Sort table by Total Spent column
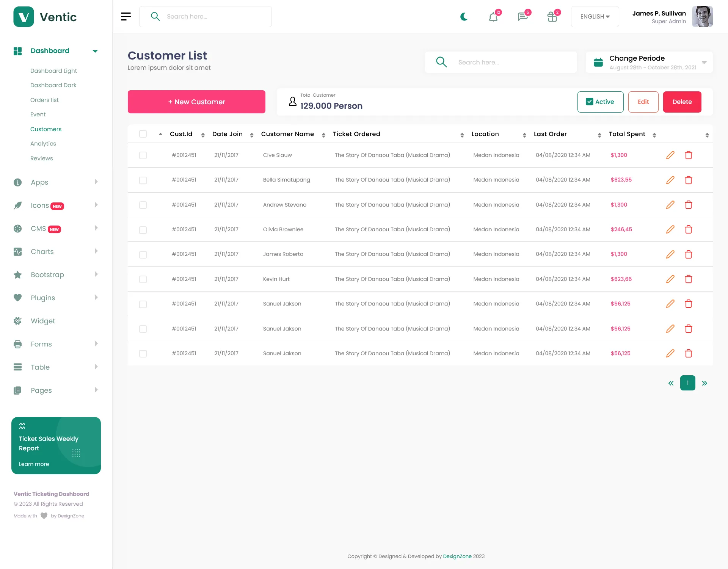The width and height of the screenshot is (728, 569). pos(632,134)
